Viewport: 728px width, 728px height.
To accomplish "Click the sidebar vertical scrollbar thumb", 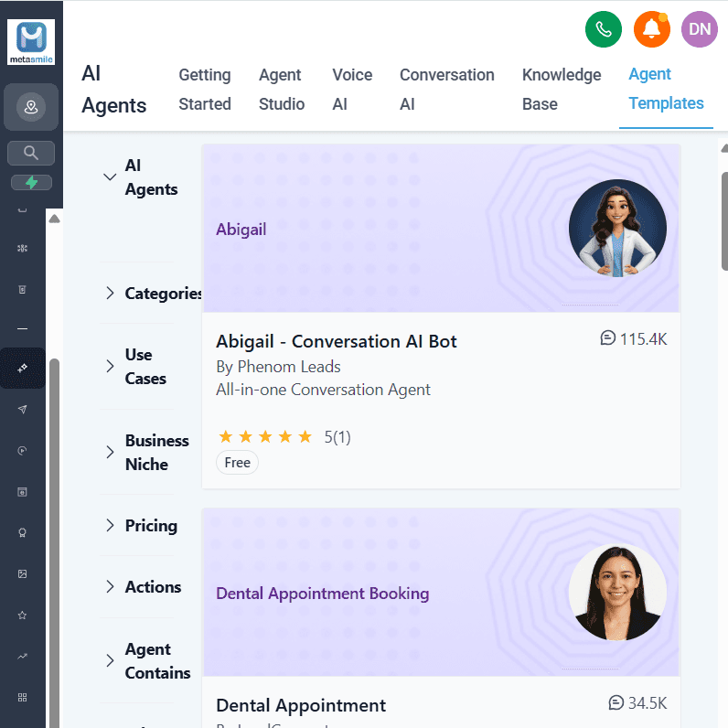I will [x=54, y=543].
